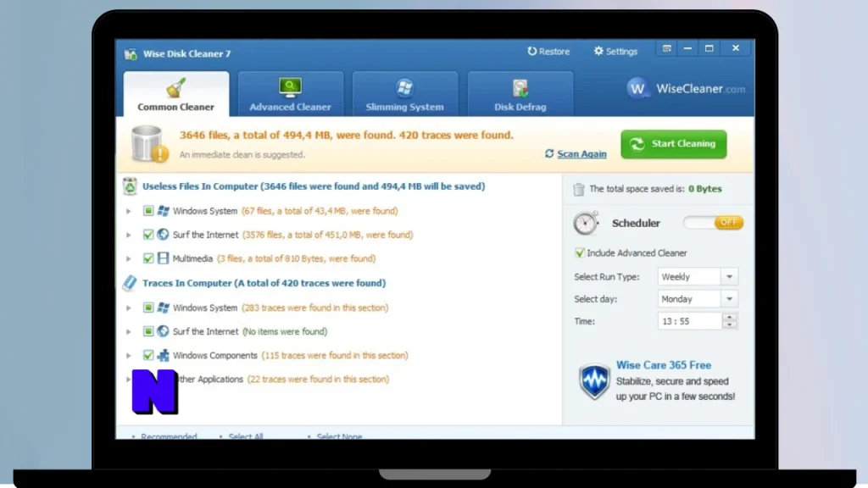Click the Multimedia film strip icon

click(163, 258)
